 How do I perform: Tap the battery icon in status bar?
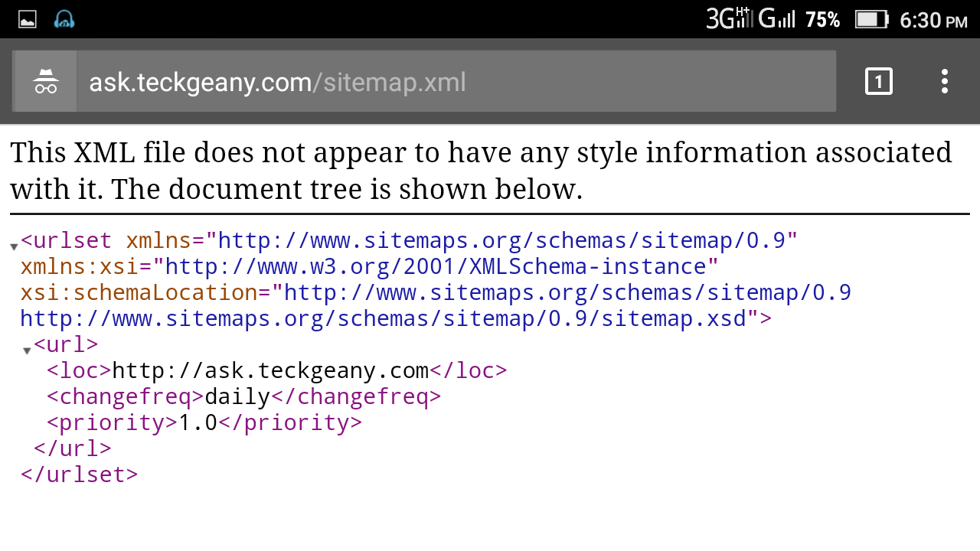tap(871, 19)
